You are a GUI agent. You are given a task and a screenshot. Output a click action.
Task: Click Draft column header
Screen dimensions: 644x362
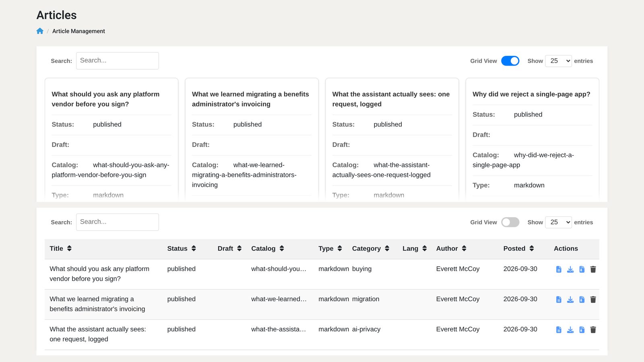click(x=229, y=249)
